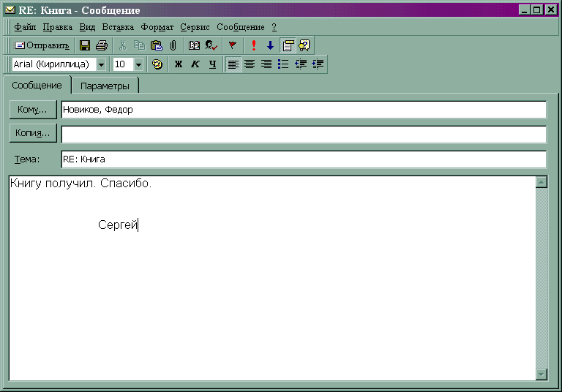Screen dimensions: 562x392
Task: Click the Arial (Кириллица) font field
Action: [x=54, y=64]
